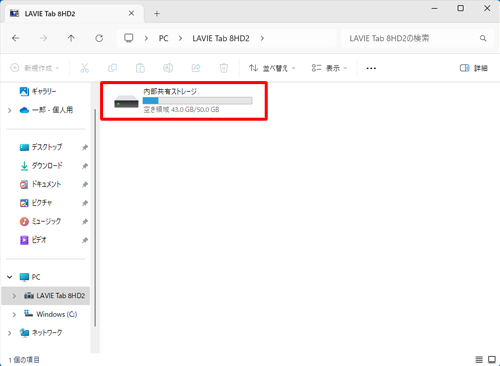Expand the ネットワーク tree node
The width and height of the screenshot is (500, 366).
pos(10,333)
